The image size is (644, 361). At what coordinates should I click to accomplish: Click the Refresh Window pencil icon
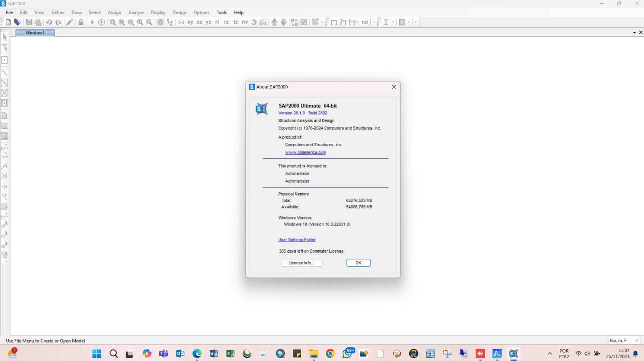[70, 22]
